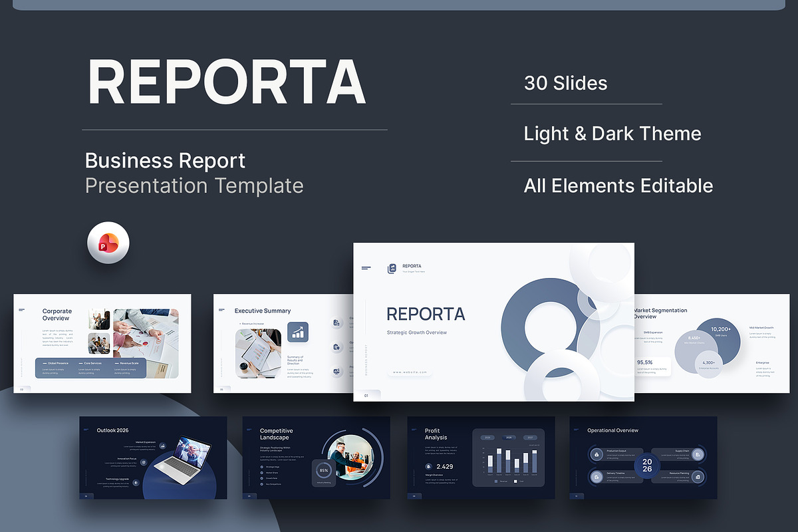
Task: Click the Supply Chain circular icon
Action: click(x=697, y=454)
